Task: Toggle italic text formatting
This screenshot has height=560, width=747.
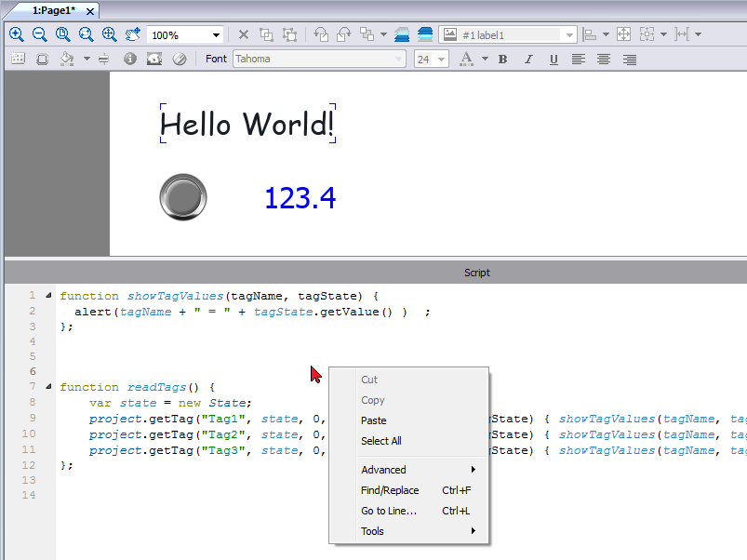Action: [528, 59]
